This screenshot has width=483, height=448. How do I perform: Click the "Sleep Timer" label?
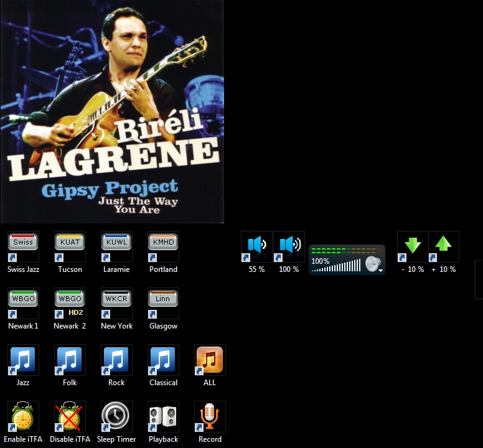116,439
